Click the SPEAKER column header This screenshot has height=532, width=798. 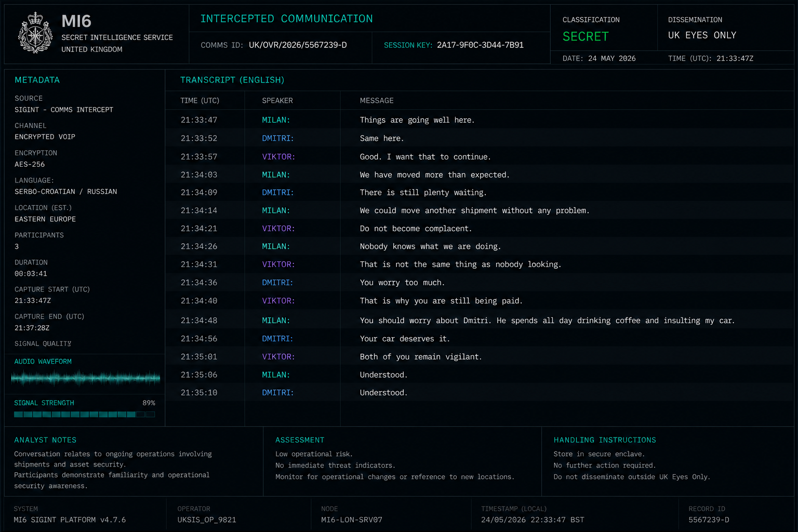coord(277,101)
